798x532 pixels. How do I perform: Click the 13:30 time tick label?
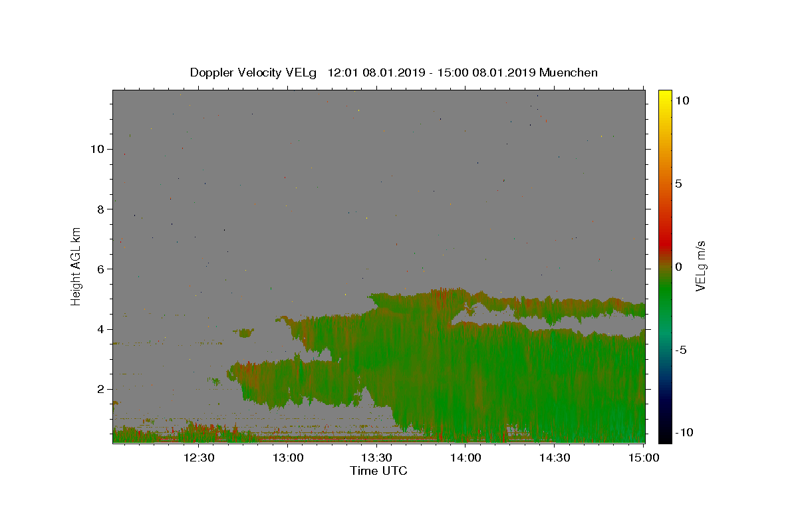coord(376,458)
